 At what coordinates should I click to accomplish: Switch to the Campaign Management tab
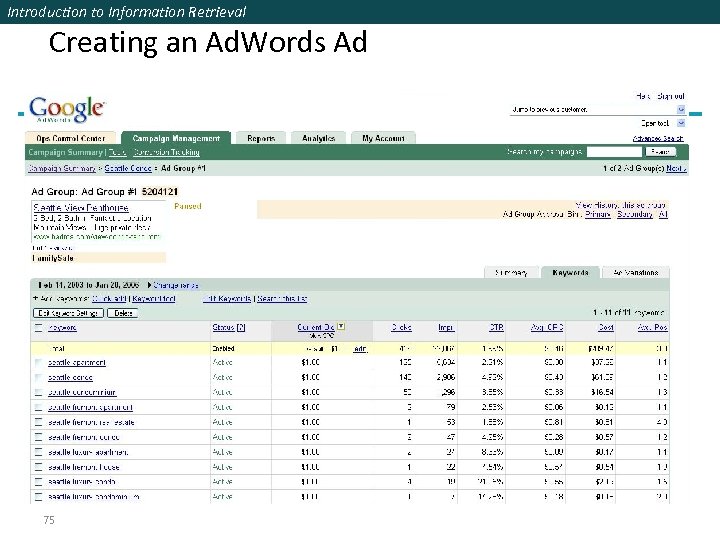(x=176, y=138)
